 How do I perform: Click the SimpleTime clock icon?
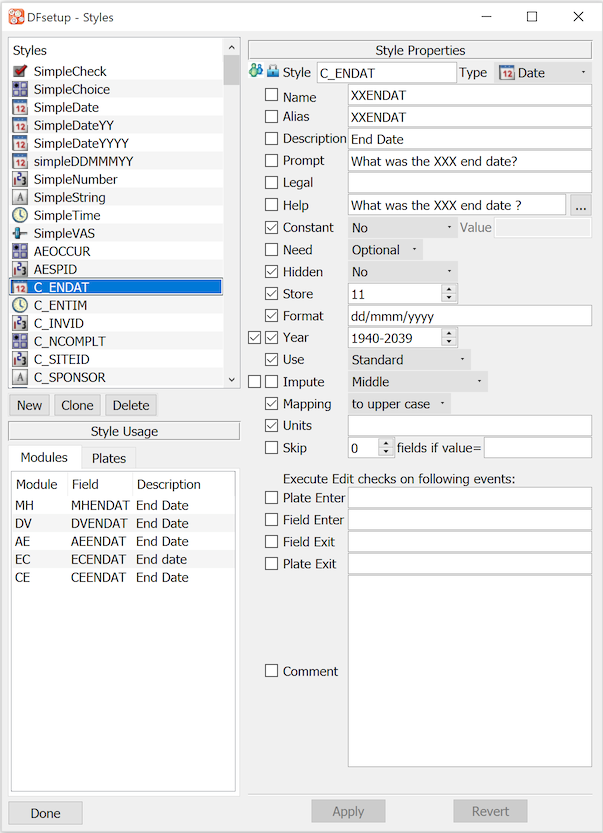click(x=20, y=215)
